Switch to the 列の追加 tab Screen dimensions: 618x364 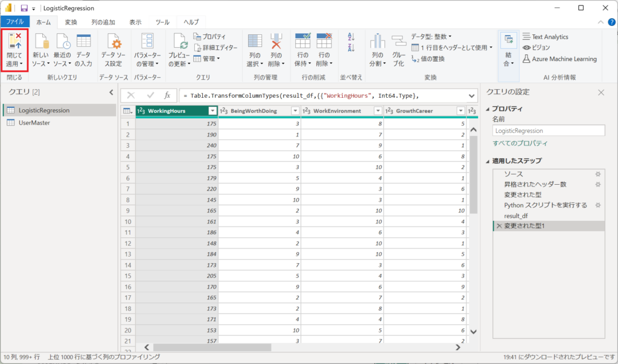103,22
